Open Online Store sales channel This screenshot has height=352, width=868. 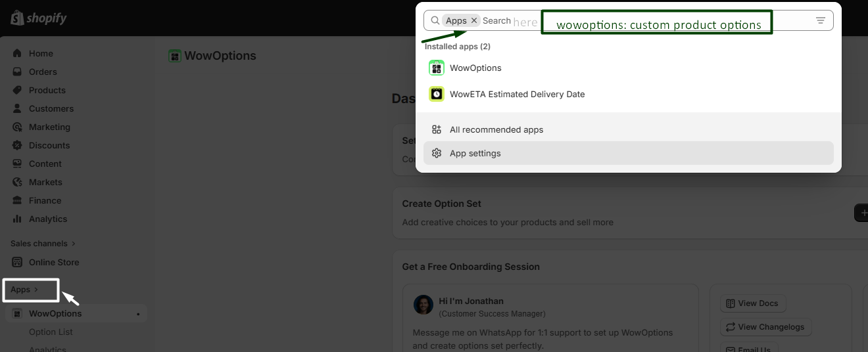pyautogui.click(x=53, y=262)
